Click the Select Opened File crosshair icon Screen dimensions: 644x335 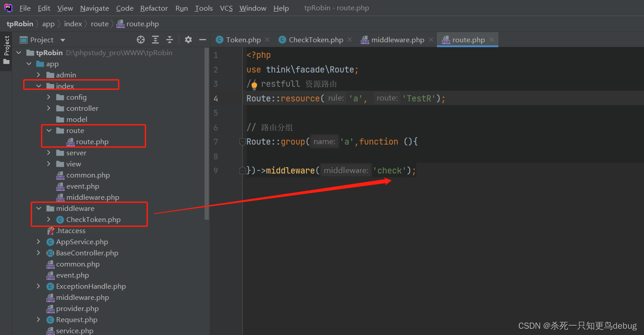tap(141, 40)
